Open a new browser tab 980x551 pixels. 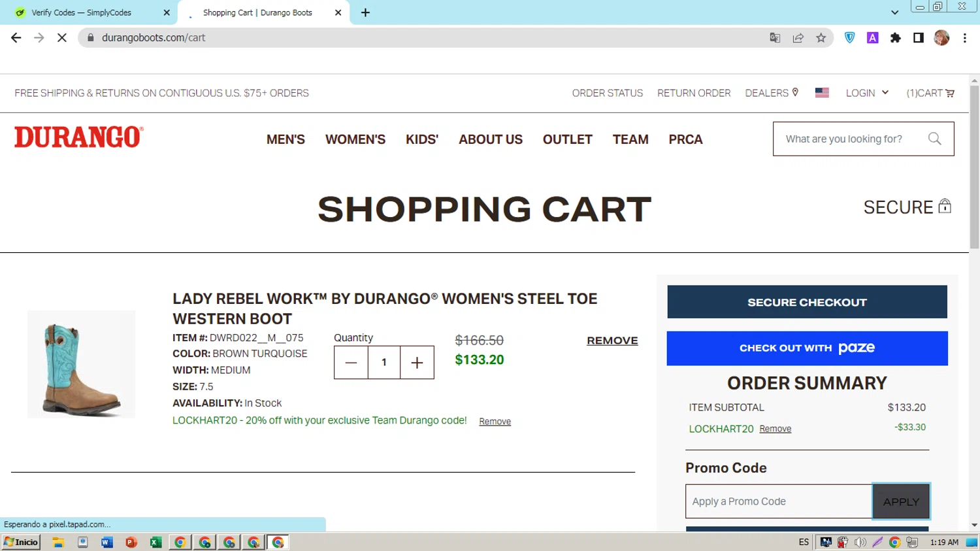(365, 12)
